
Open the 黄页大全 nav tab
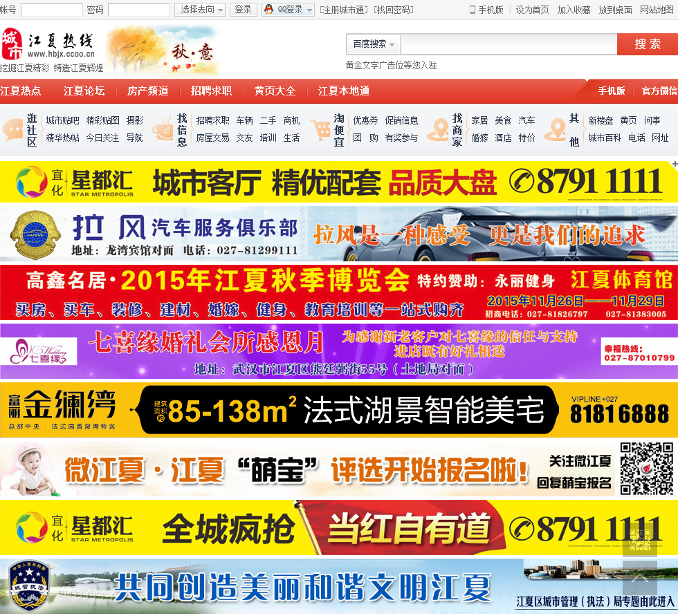click(x=275, y=91)
